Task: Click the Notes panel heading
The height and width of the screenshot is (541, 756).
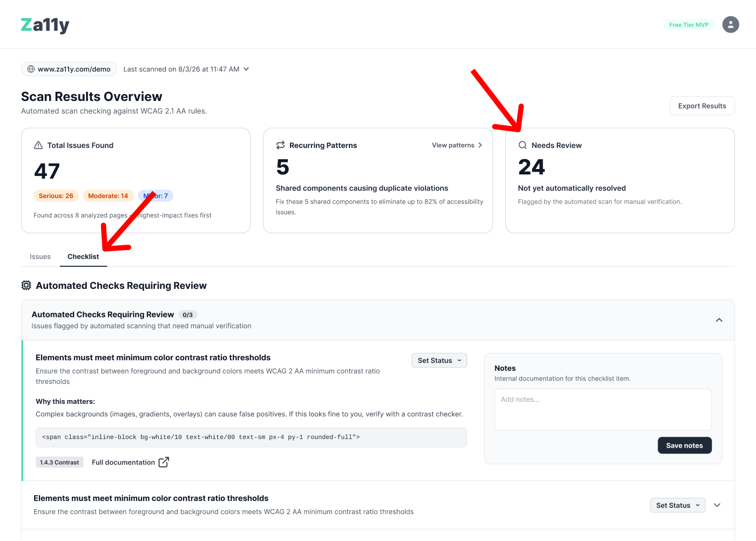Action: (x=505, y=368)
